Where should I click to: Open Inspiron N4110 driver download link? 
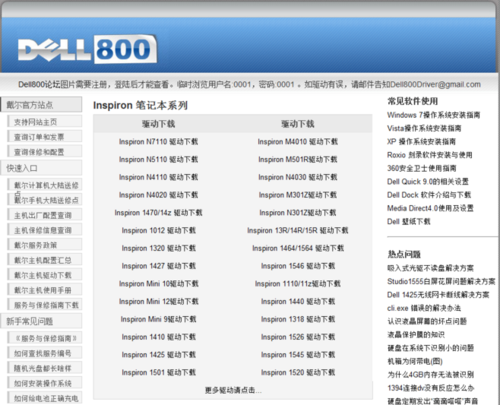[159, 177]
